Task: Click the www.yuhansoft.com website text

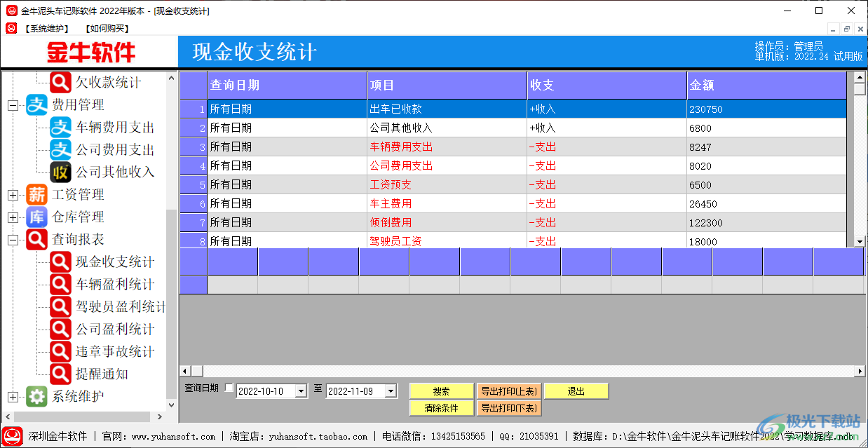Action: (173, 436)
